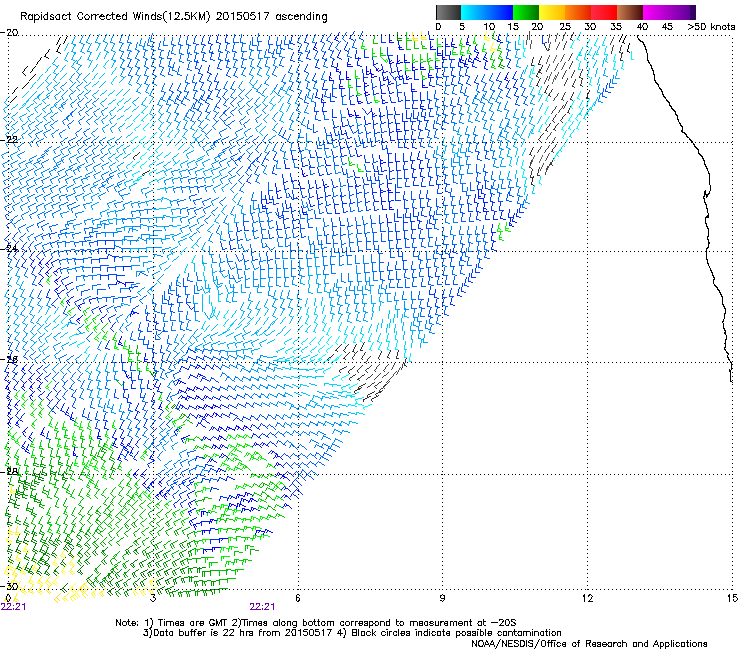
Task: Click the NOAA/NESDIS credit line
Action: [x=589, y=644]
